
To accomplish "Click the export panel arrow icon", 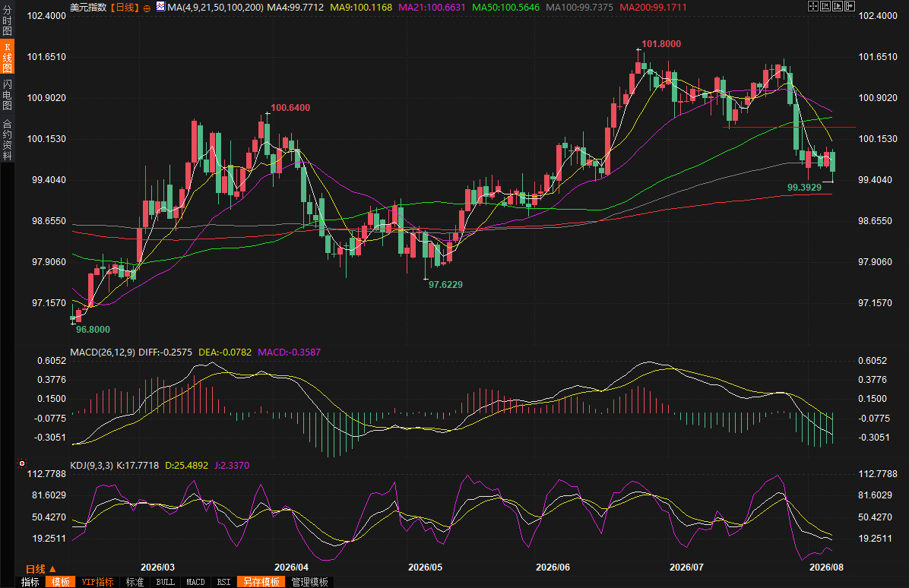I will [850, 6].
